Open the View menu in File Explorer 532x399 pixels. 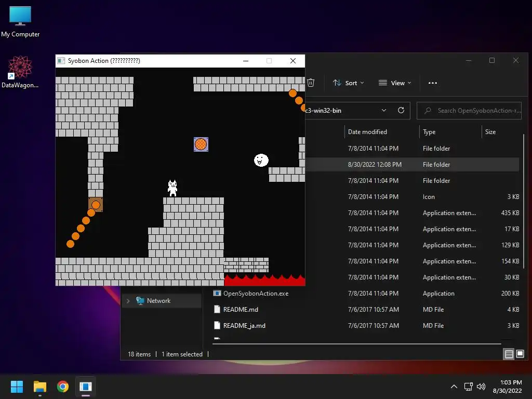[395, 83]
